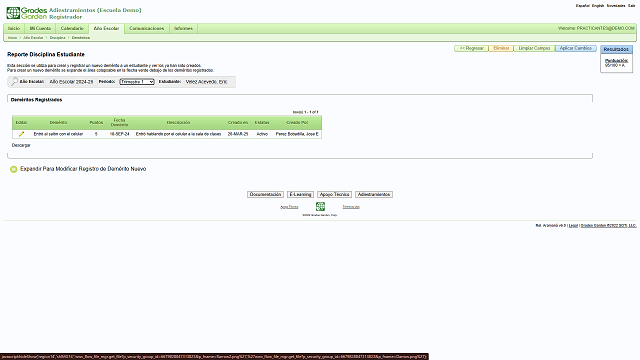Sort by the Estatus column header
This screenshot has width=640, height=360.
(x=262, y=122)
